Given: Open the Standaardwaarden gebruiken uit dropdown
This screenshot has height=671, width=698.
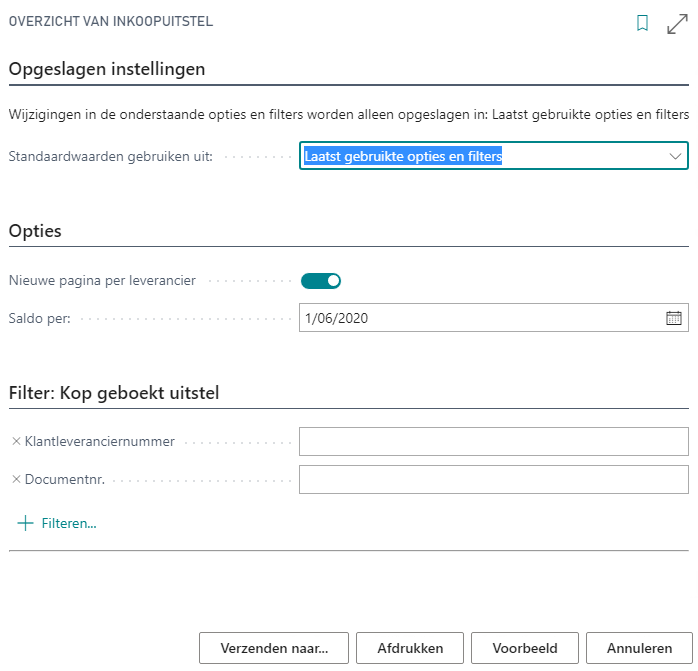Looking at the screenshot, I should (494, 156).
